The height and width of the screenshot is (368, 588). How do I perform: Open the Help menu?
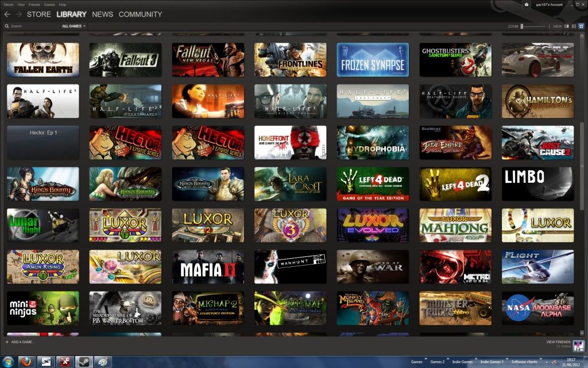tap(62, 5)
